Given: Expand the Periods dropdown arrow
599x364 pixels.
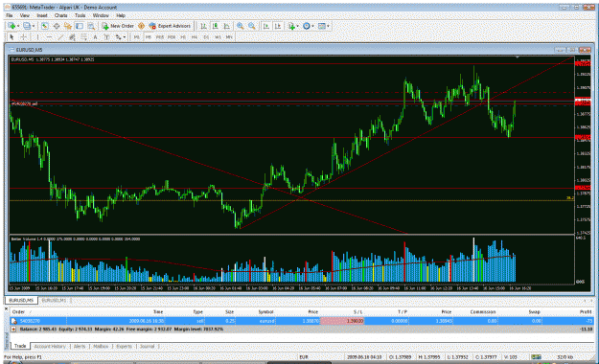Looking at the screenshot, I should [x=312, y=26].
